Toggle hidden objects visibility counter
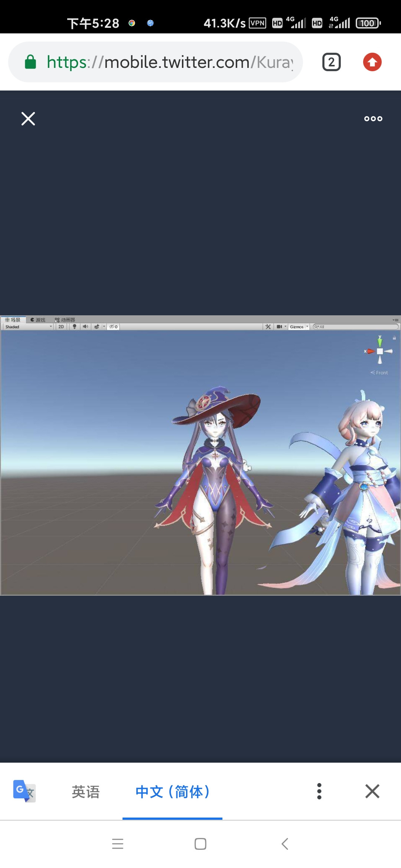Viewport: 401px width, 868px height. click(x=114, y=327)
